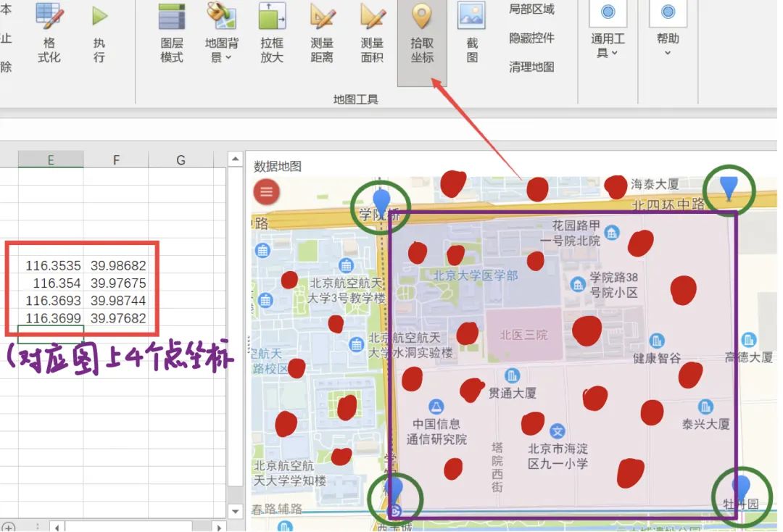Select column G header

[x=181, y=159]
